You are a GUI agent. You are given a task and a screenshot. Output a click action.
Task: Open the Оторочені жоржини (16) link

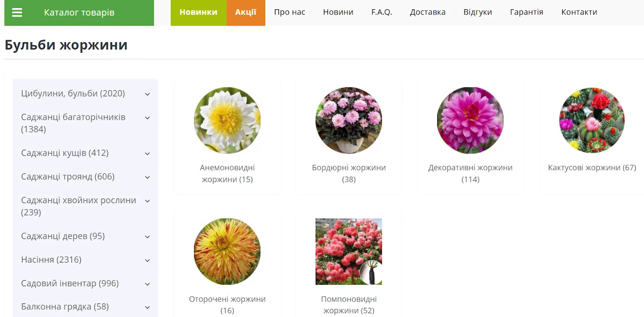pos(227,305)
